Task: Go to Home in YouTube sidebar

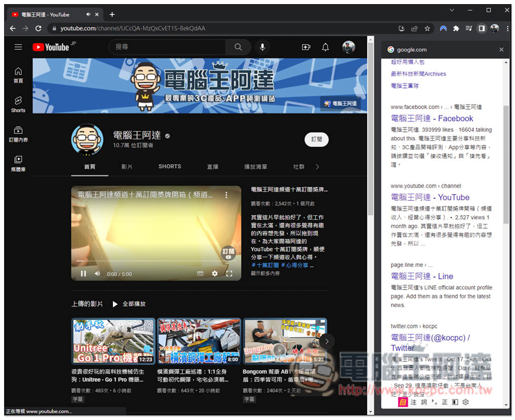Action: tap(19, 75)
